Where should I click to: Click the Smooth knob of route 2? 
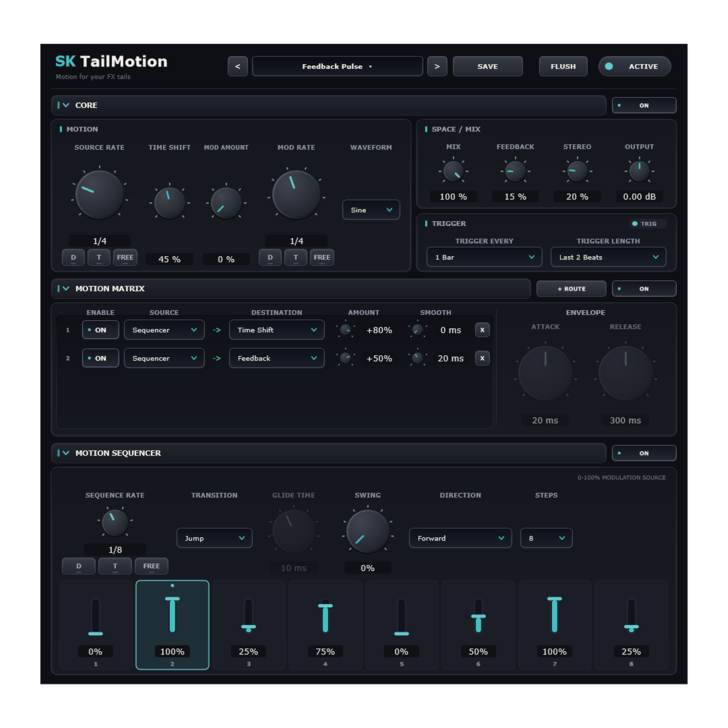[417, 359]
